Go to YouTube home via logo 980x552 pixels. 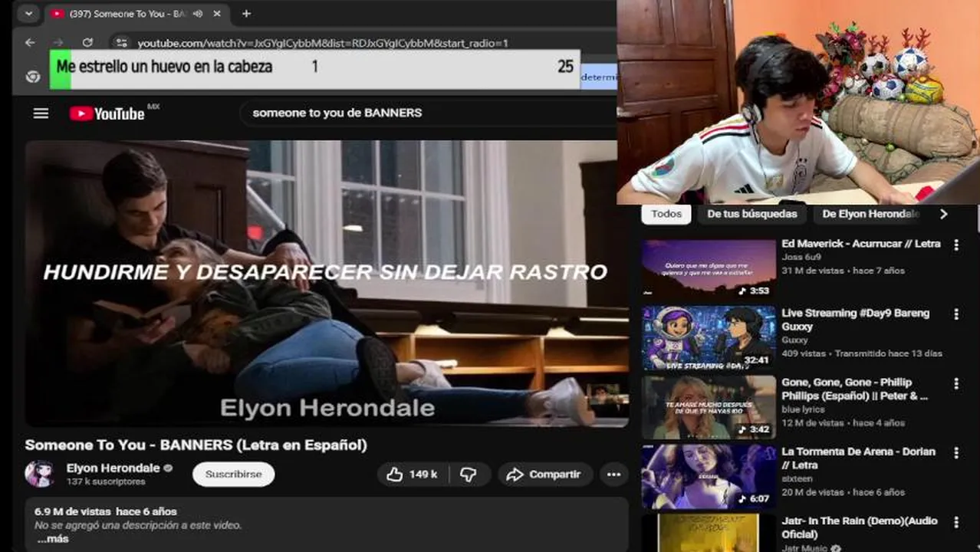tap(107, 113)
